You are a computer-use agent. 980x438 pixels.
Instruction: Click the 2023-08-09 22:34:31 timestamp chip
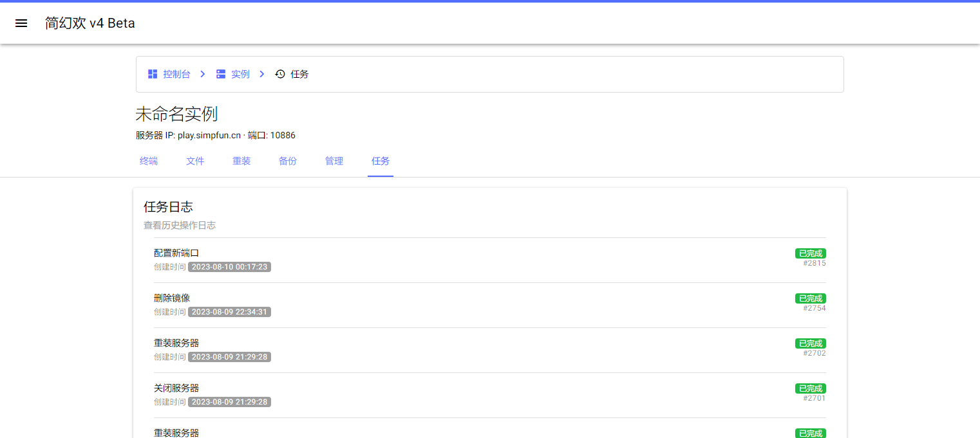[229, 312]
